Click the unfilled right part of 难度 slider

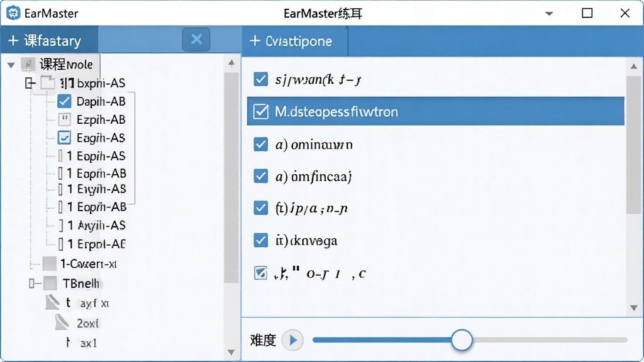point(550,340)
